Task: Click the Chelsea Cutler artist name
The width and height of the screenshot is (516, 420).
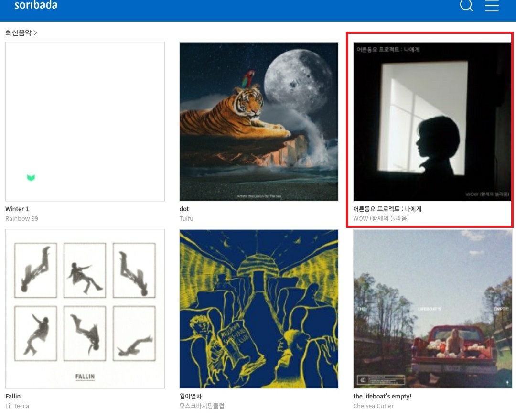Action: pyautogui.click(x=374, y=406)
